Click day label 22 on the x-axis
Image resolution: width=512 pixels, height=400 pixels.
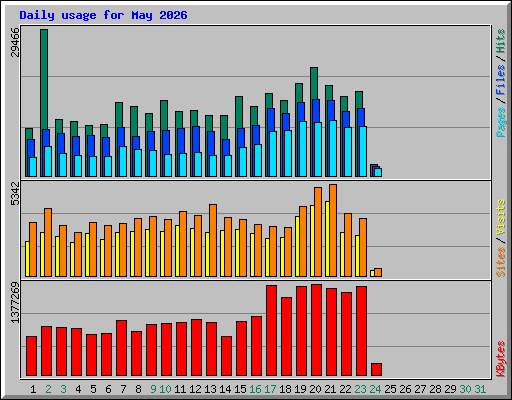(x=345, y=389)
